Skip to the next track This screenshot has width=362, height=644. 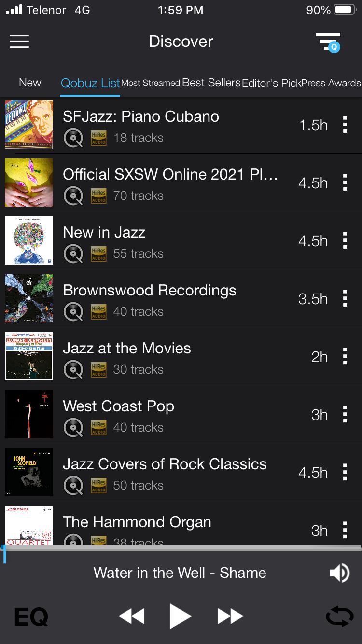pos(230,616)
